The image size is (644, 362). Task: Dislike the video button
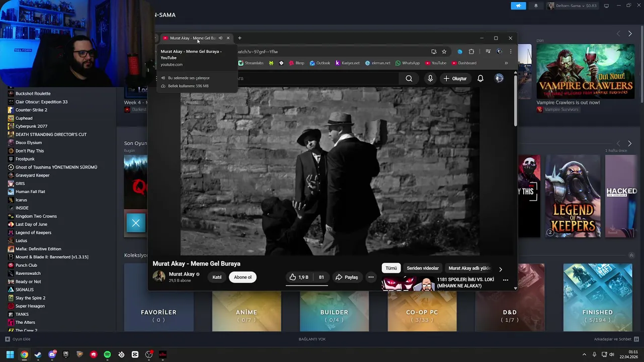321,277
